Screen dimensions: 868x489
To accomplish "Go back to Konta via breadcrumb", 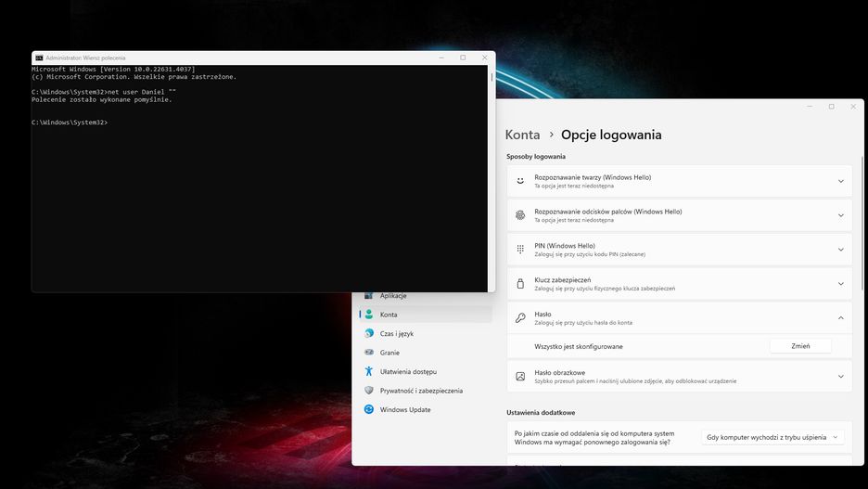I will (522, 135).
